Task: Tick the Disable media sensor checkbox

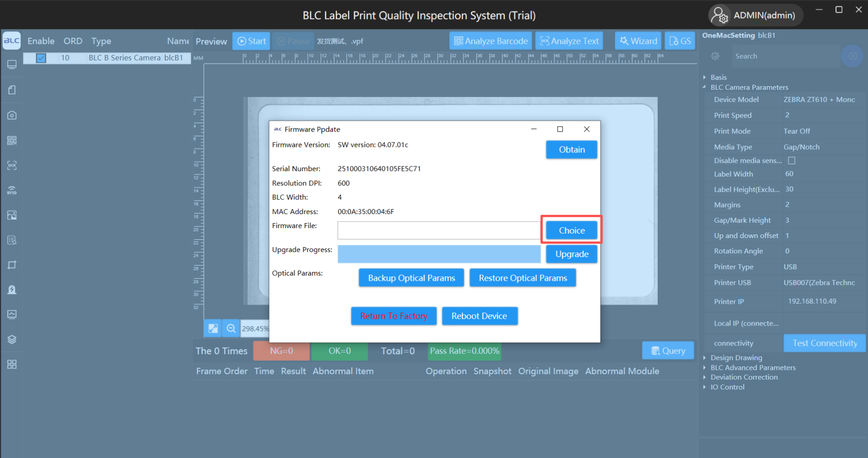Action: (792, 161)
